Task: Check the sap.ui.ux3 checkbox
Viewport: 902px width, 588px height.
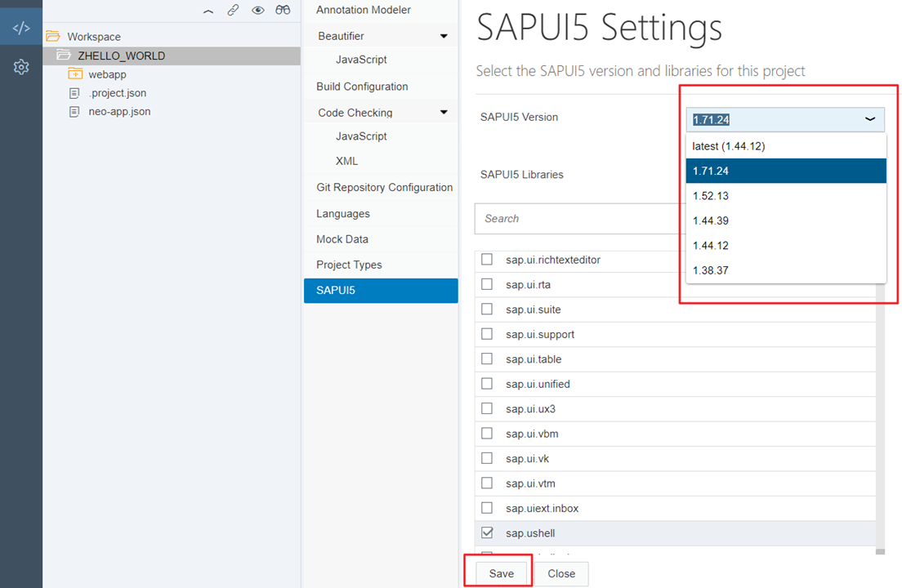Action: (x=487, y=408)
